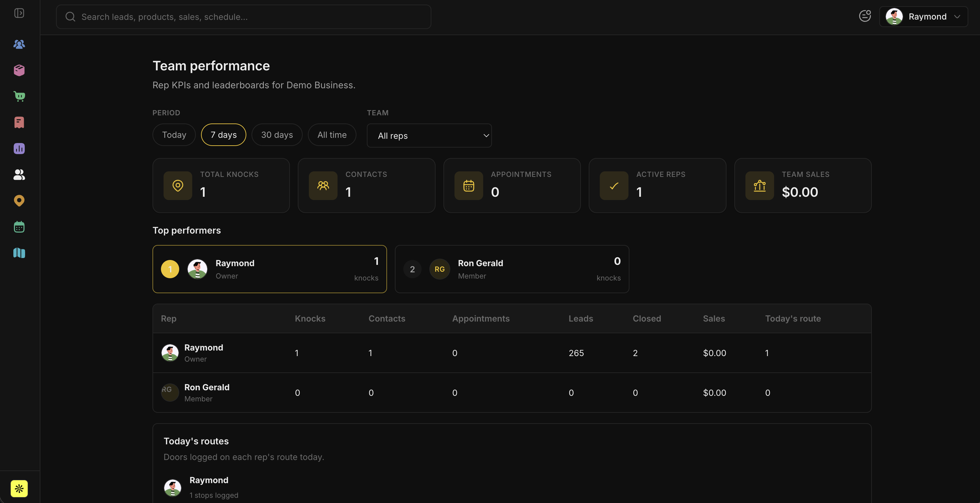Select the 30 days period filter
Image resolution: width=980 pixels, height=503 pixels.
[277, 135]
